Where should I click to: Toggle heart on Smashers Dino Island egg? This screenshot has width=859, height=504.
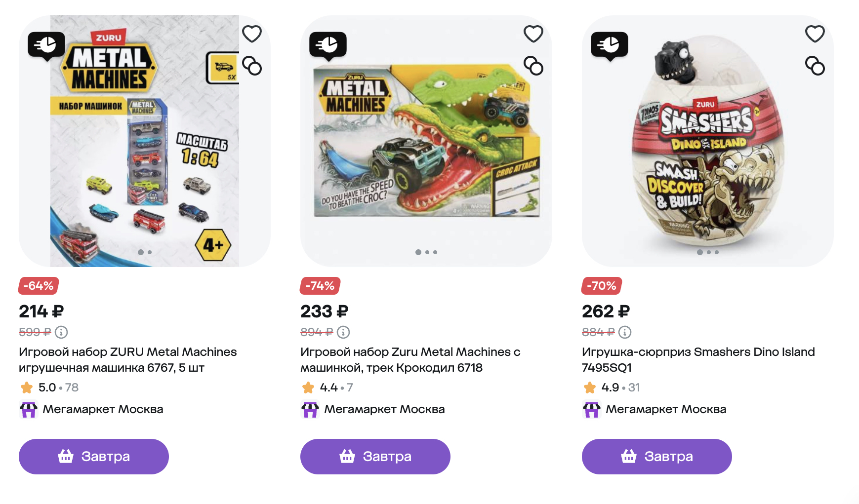point(815,34)
